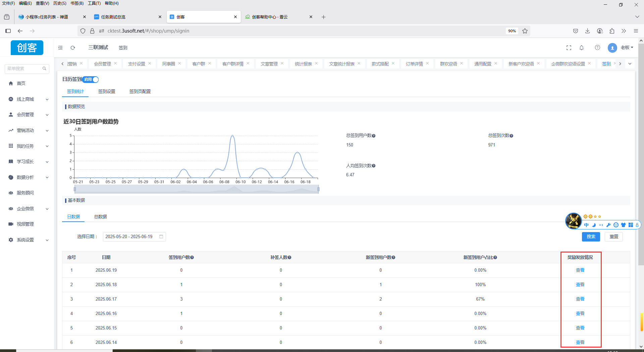
Task: Click the help icon beside 总签到用户数
Action: tap(374, 136)
